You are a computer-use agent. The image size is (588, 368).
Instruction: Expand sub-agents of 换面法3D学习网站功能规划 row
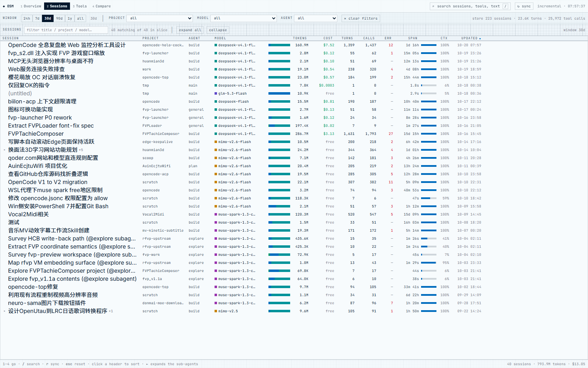5,150
